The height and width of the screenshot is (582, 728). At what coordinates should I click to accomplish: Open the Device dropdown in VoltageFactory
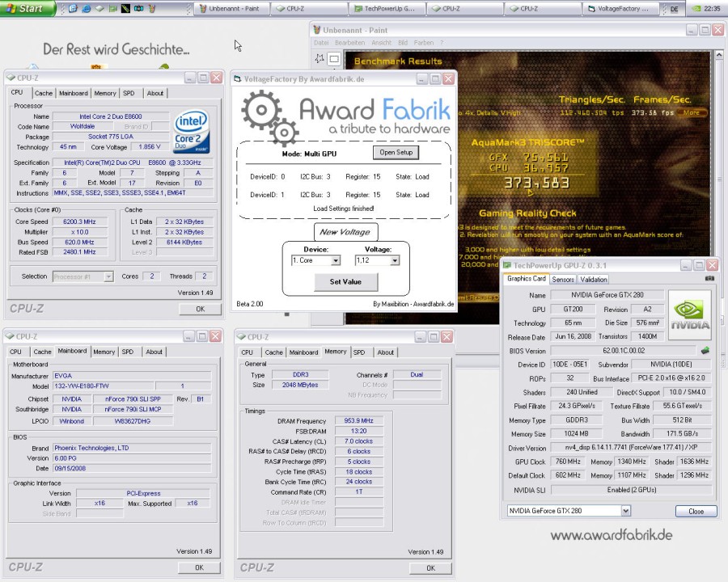coord(335,261)
